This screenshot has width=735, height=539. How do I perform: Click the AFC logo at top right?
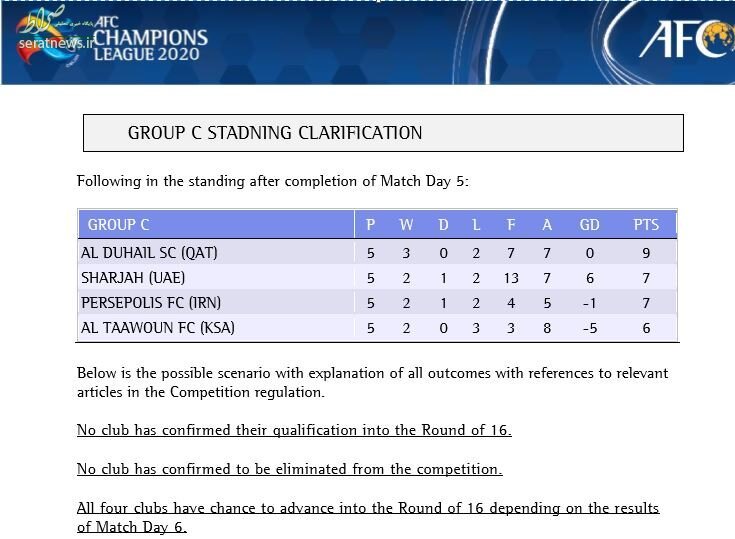687,39
